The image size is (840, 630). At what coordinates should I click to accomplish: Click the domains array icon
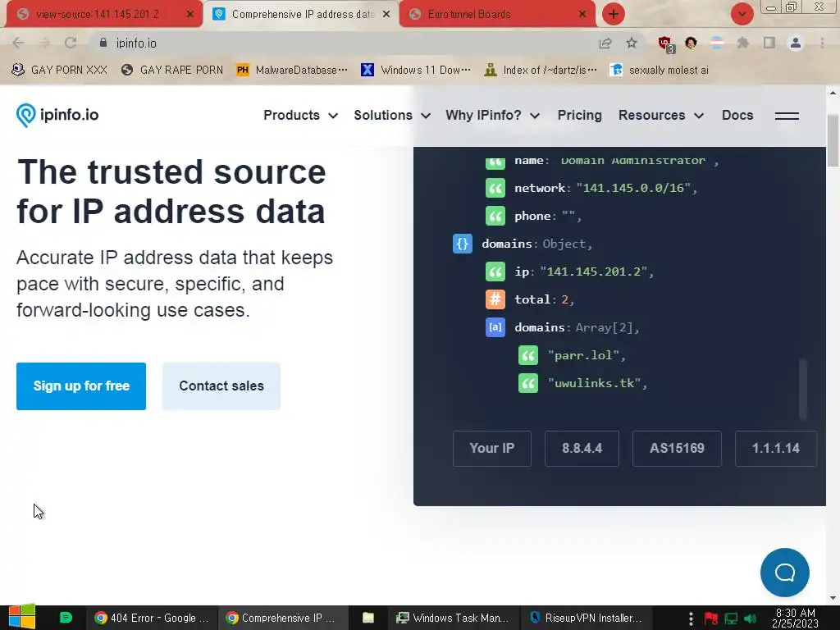tap(495, 327)
